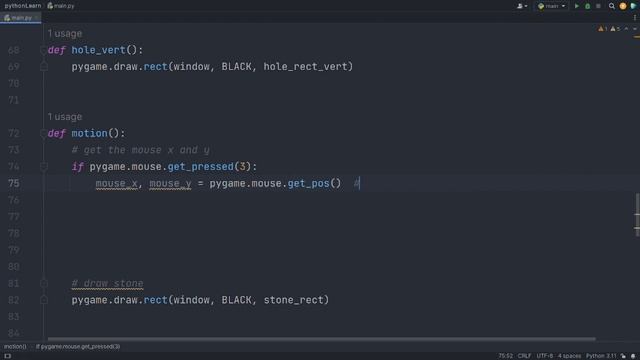This screenshot has height=360, width=640.
Task: Click '1 usage' hint above motion
Action: 65,117
